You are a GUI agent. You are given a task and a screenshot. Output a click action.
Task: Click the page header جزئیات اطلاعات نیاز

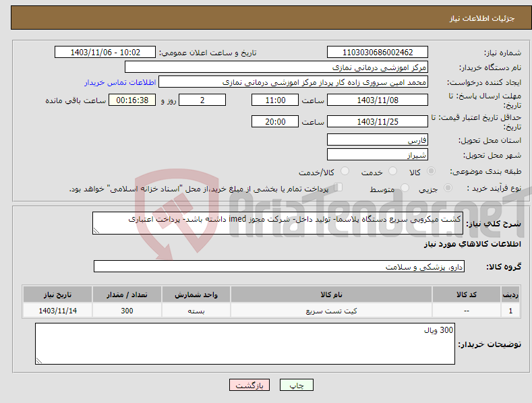click(482, 18)
